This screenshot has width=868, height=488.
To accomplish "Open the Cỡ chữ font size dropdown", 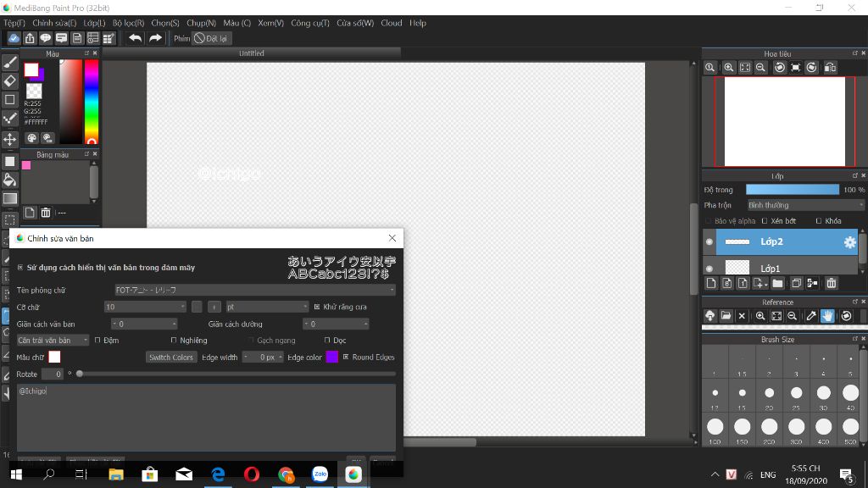I will pos(145,307).
